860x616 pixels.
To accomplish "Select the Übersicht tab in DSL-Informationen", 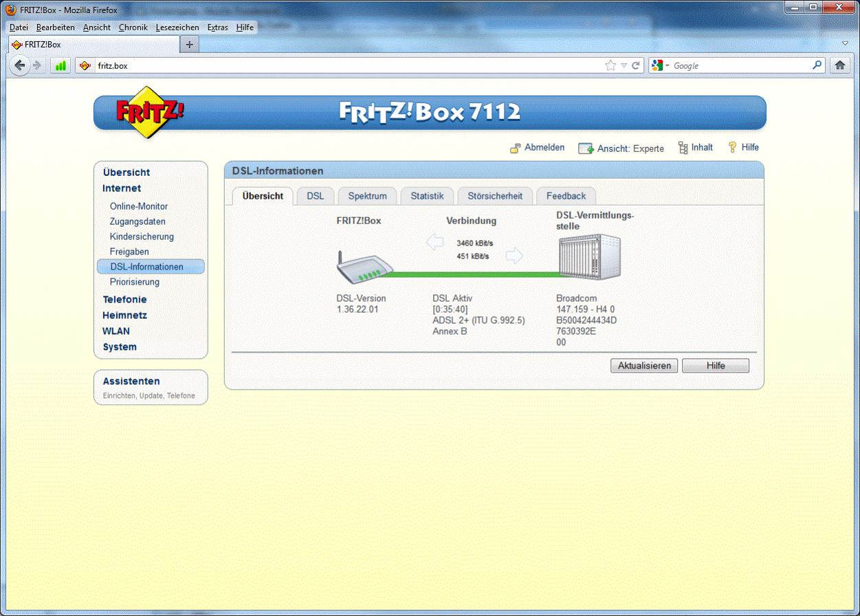I will click(x=263, y=196).
